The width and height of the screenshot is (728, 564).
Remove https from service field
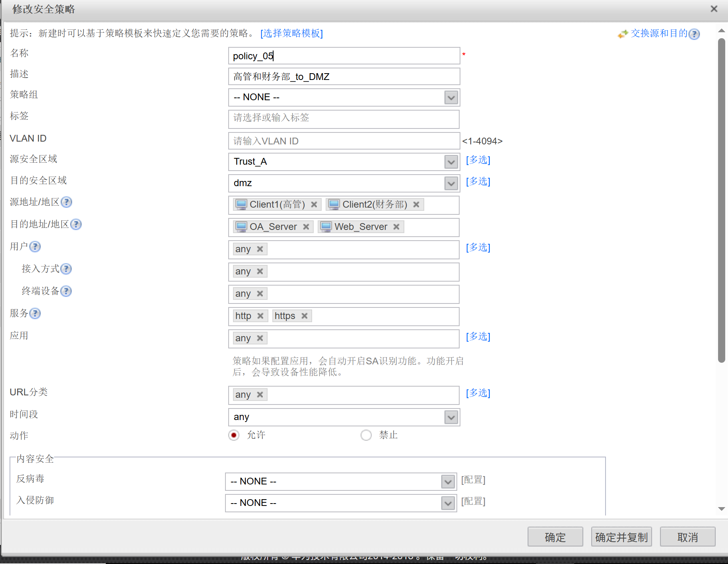305,316
